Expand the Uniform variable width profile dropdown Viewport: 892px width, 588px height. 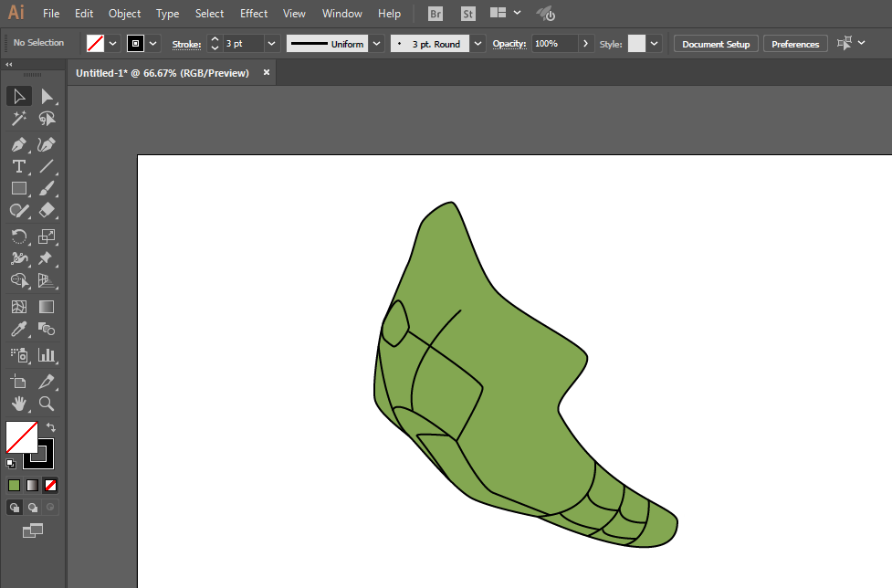point(377,44)
